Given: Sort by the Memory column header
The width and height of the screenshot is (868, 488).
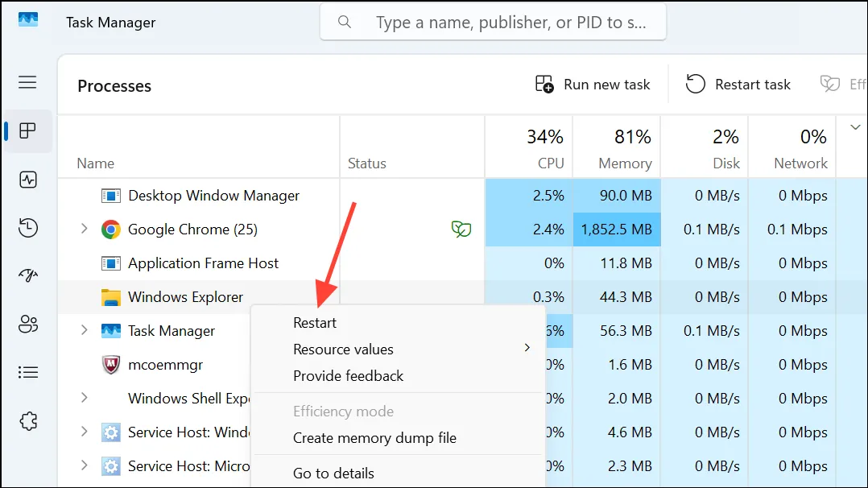Looking at the screenshot, I should point(625,163).
